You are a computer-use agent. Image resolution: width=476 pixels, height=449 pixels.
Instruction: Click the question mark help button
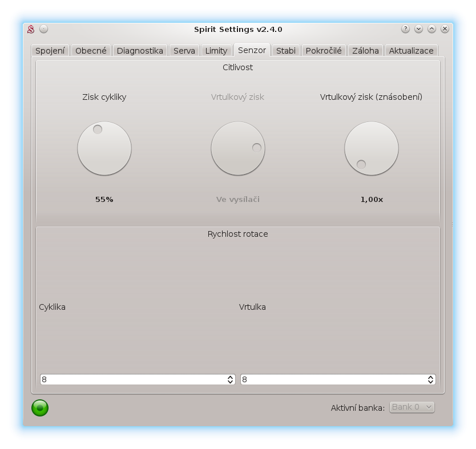click(x=405, y=29)
